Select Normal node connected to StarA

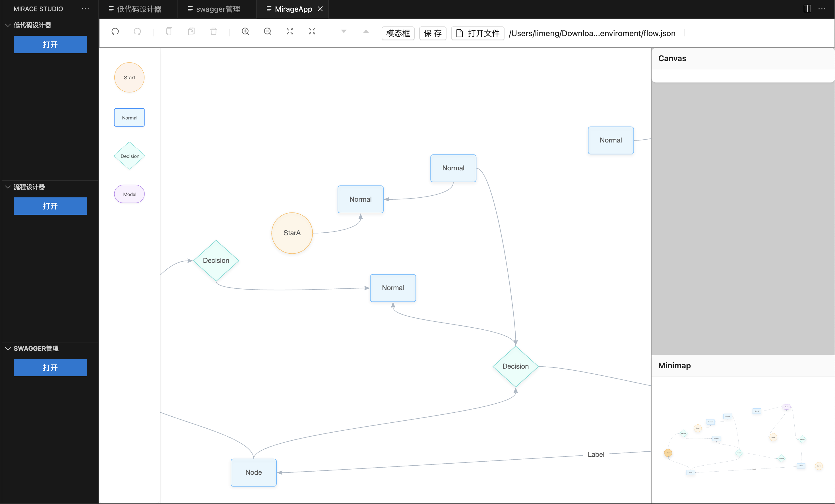361,199
